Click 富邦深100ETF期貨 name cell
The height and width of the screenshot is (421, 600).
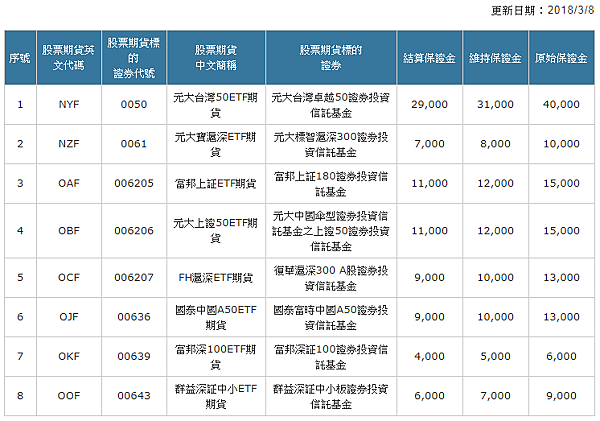pyautogui.click(x=216, y=357)
